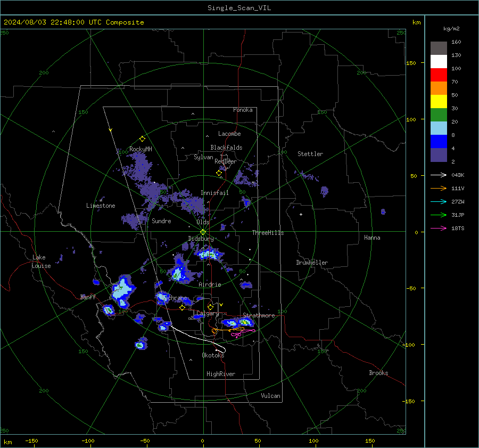Viewport: 479px width, 448px height.
Task: Click the Didsbury city label
Action: 201,239
